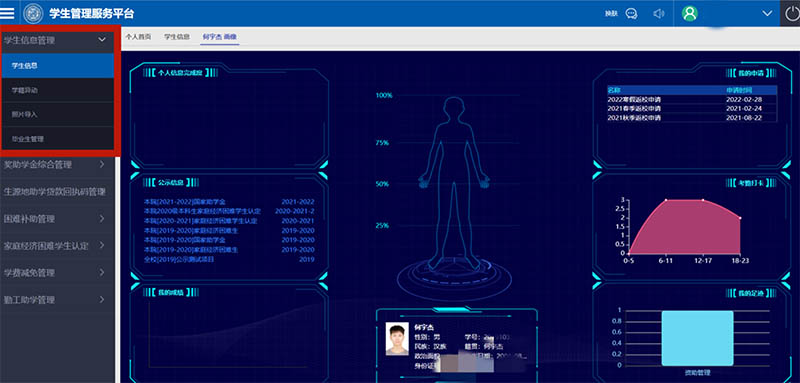Image resolution: width=800 pixels, height=383 pixels.
Task: Expand the 家庭经济困难学生认定 menu
Action: (x=57, y=245)
